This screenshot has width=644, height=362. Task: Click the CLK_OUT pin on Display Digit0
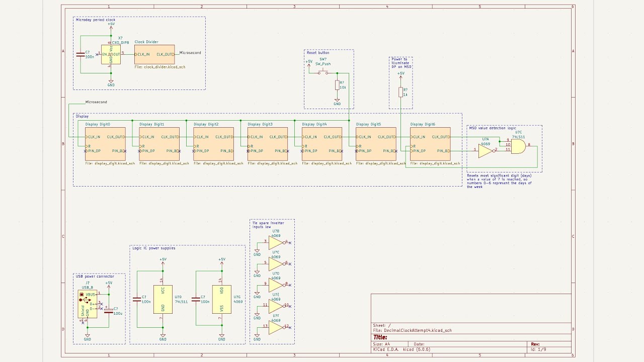(x=115, y=137)
